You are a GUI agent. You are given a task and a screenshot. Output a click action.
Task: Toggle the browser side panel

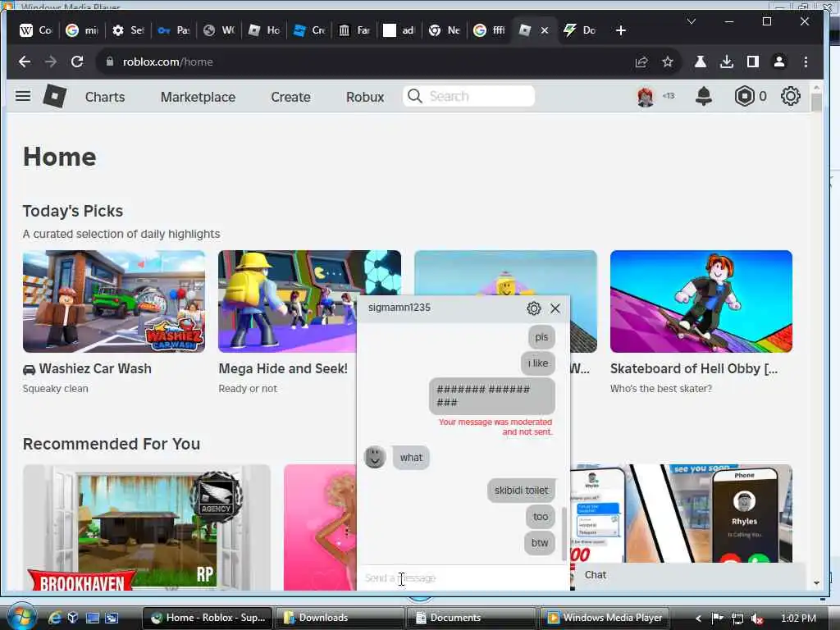tap(753, 62)
